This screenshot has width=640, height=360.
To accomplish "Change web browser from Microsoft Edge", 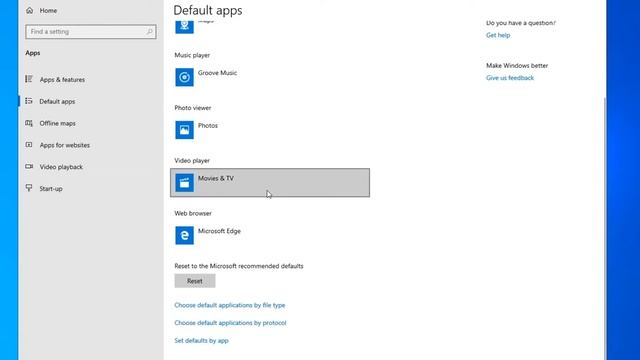I will click(270, 236).
